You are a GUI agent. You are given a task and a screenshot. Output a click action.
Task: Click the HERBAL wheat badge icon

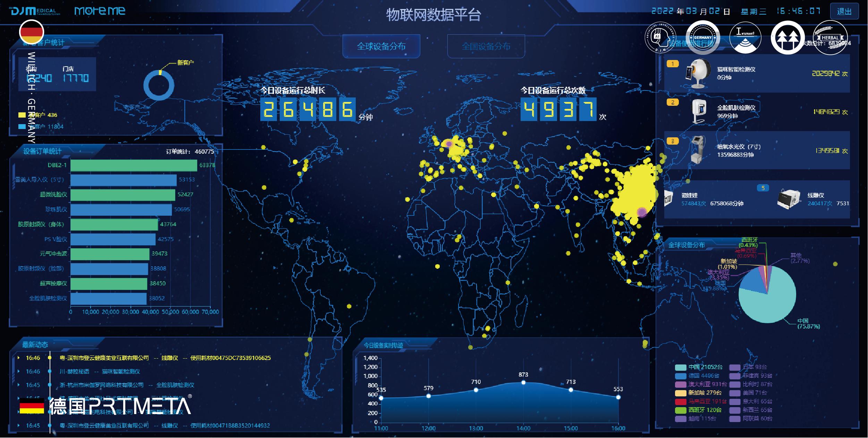pyautogui.click(x=830, y=37)
